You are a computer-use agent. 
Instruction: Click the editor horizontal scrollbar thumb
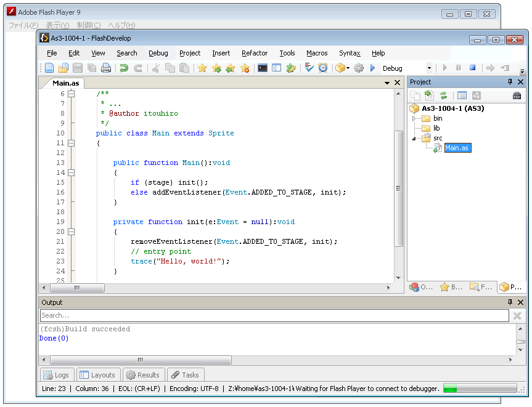click(77, 288)
